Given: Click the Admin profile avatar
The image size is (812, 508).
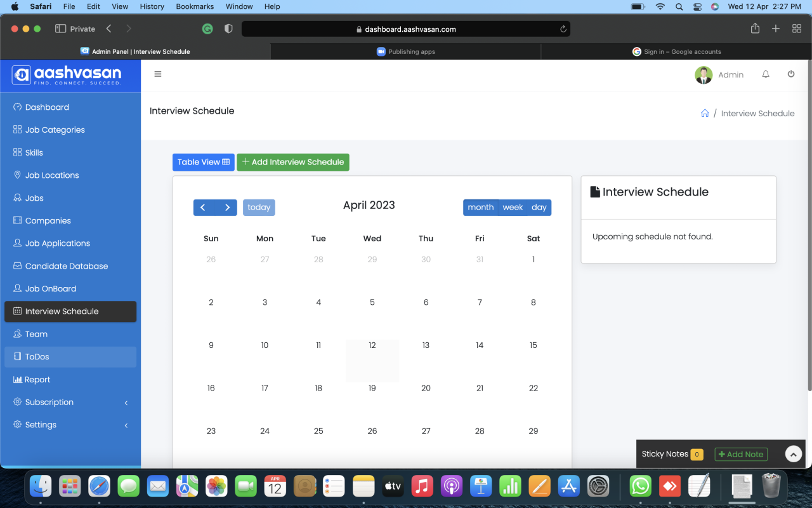Looking at the screenshot, I should (704, 75).
